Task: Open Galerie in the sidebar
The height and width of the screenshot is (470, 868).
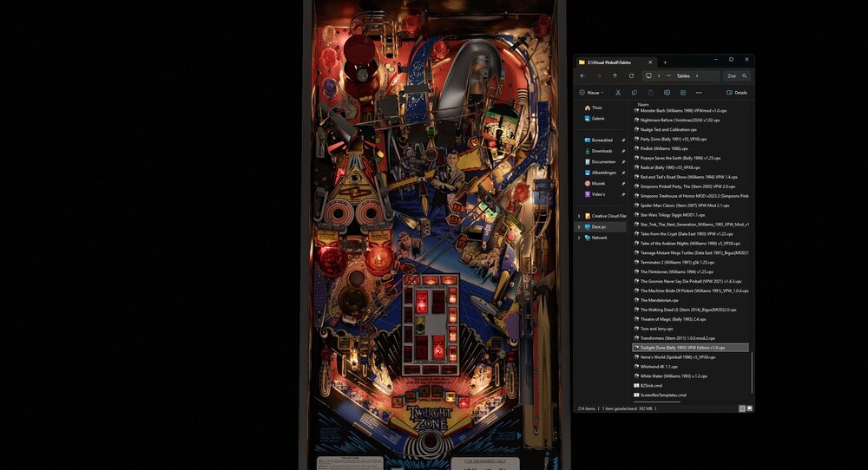Action: pos(598,118)
